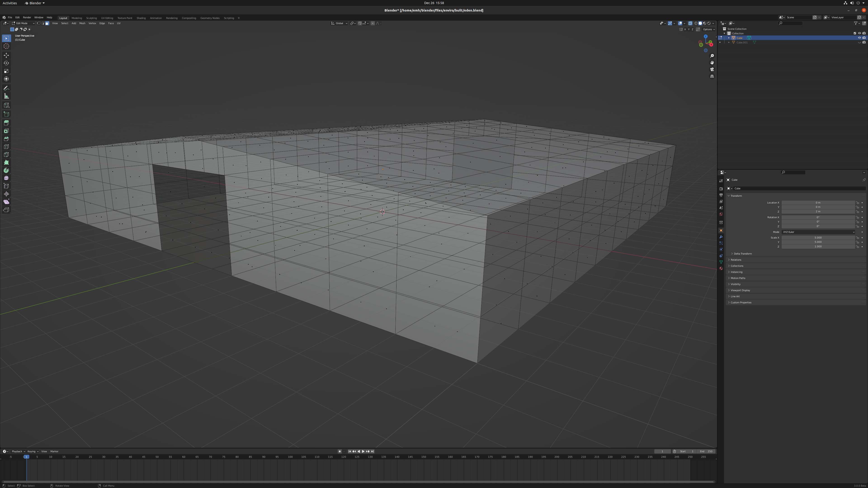This screenshot has width=868, height=488.
Task: Enable material preview viewport shading
Action: click(705, 23)
